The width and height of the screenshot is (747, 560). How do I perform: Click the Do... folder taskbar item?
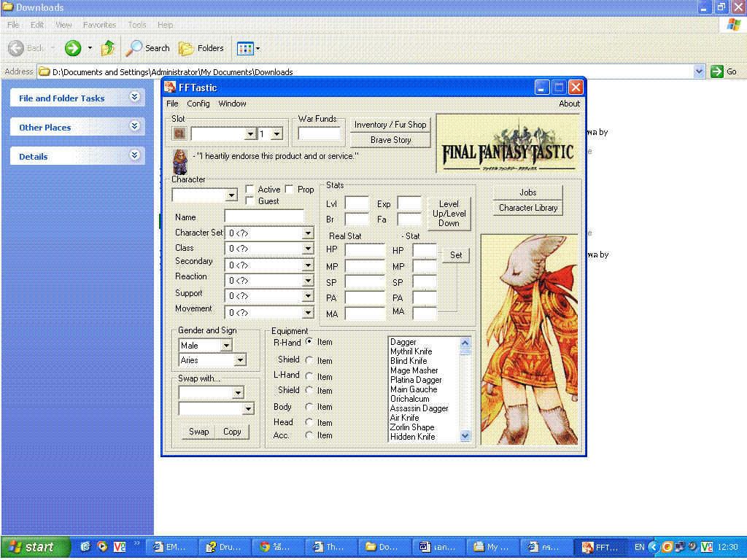pos(385,547)
